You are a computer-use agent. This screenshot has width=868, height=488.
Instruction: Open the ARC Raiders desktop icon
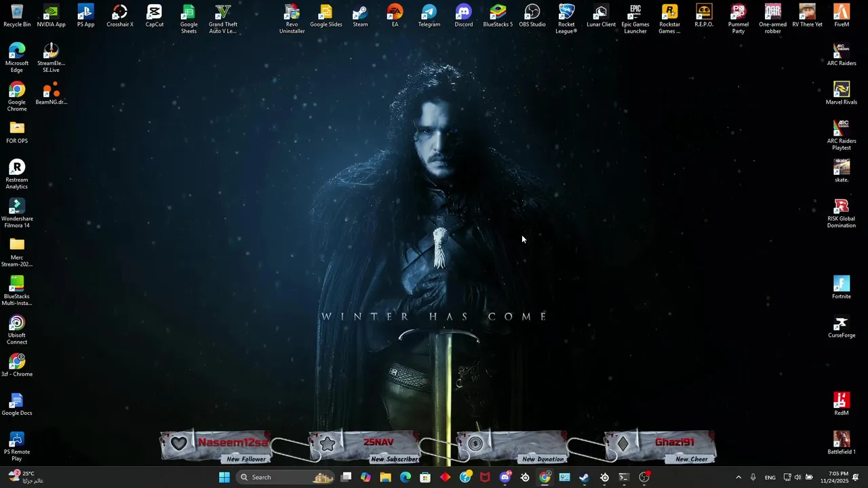[x=842, y=55]
